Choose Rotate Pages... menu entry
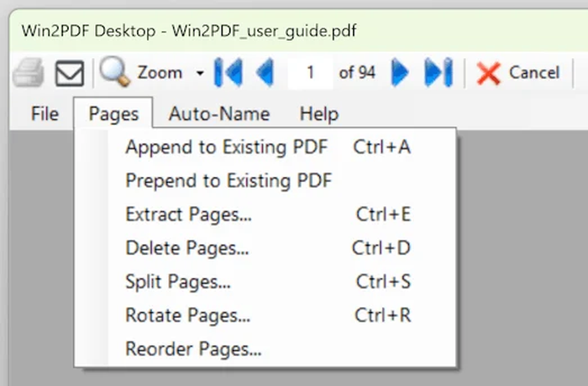Screen dimensions: 588x386 (265, 316)
